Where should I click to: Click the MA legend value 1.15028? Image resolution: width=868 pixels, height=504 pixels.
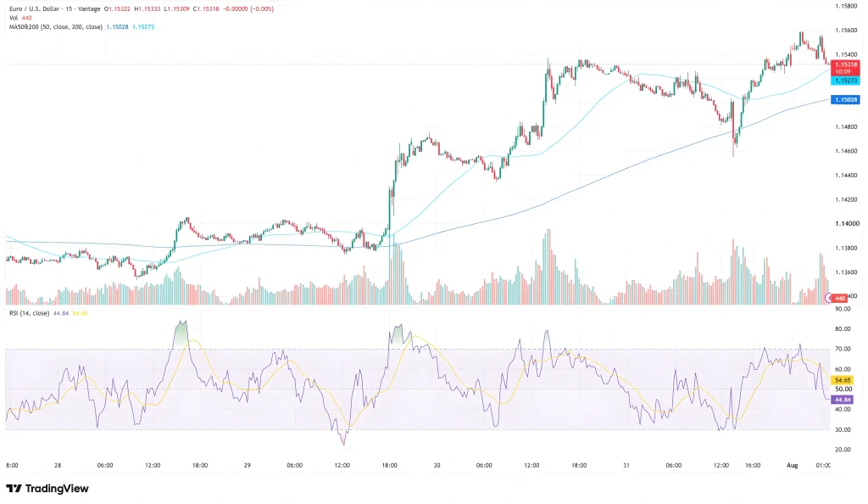click(117, 26)
